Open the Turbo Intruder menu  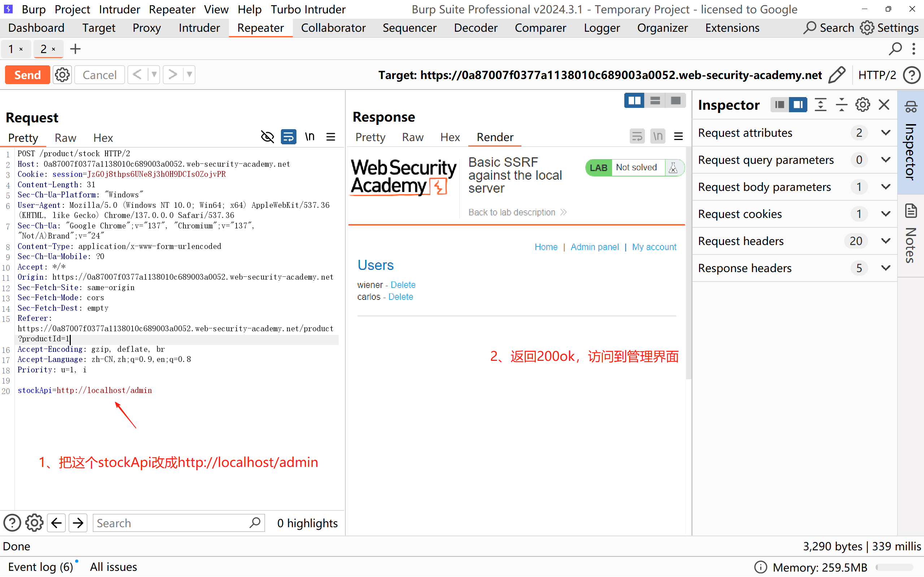[308, 9]
